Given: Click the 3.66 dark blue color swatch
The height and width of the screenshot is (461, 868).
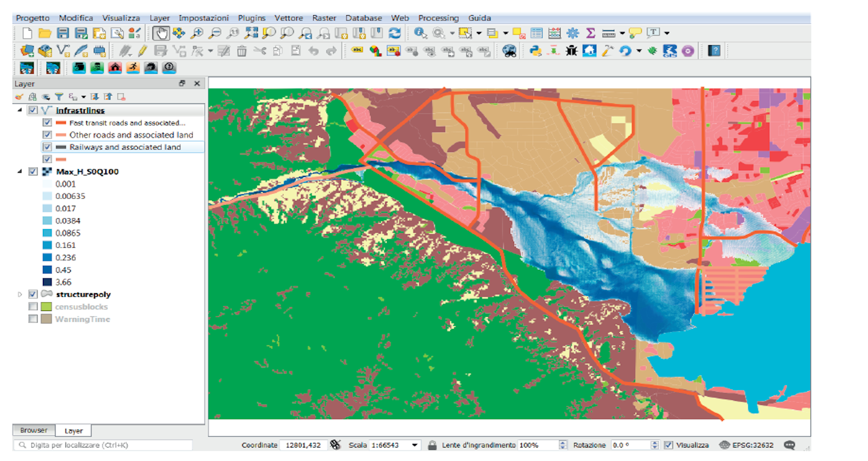Looking at the screenshot, I should pos(47,282).
